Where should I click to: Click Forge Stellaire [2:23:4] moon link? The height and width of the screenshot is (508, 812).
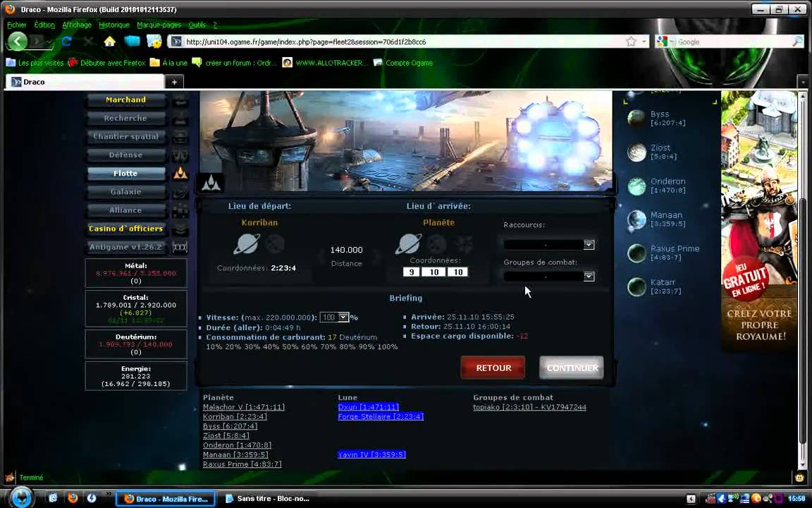point(381,417)
